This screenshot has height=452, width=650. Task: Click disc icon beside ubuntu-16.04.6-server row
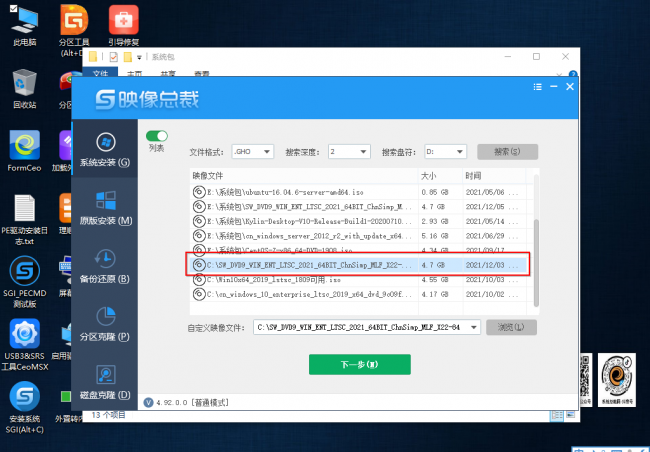click(x=199, y=192)
